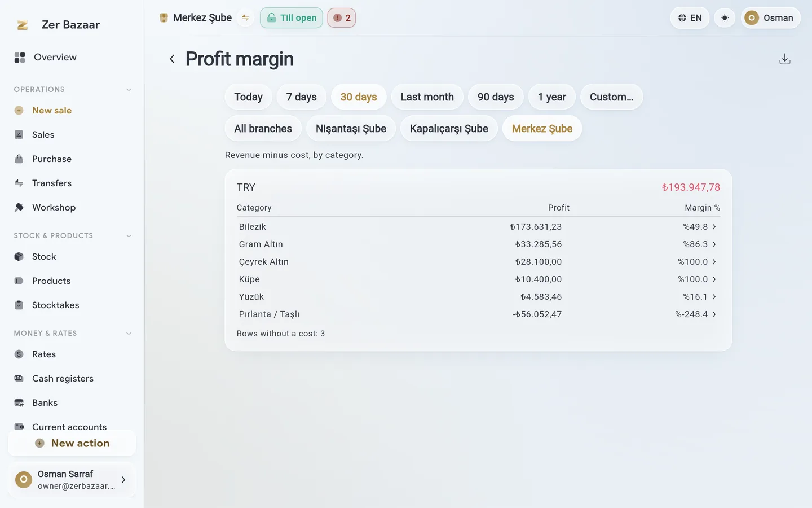
Task: Click the Margin % column header
Action: [x=703, y=208]
